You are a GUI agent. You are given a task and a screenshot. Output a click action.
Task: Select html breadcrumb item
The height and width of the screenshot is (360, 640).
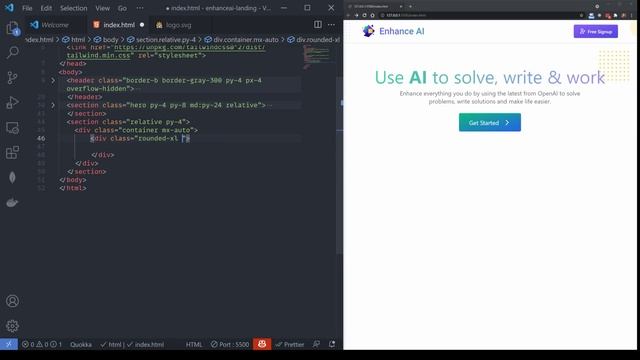tap(74, 40)
